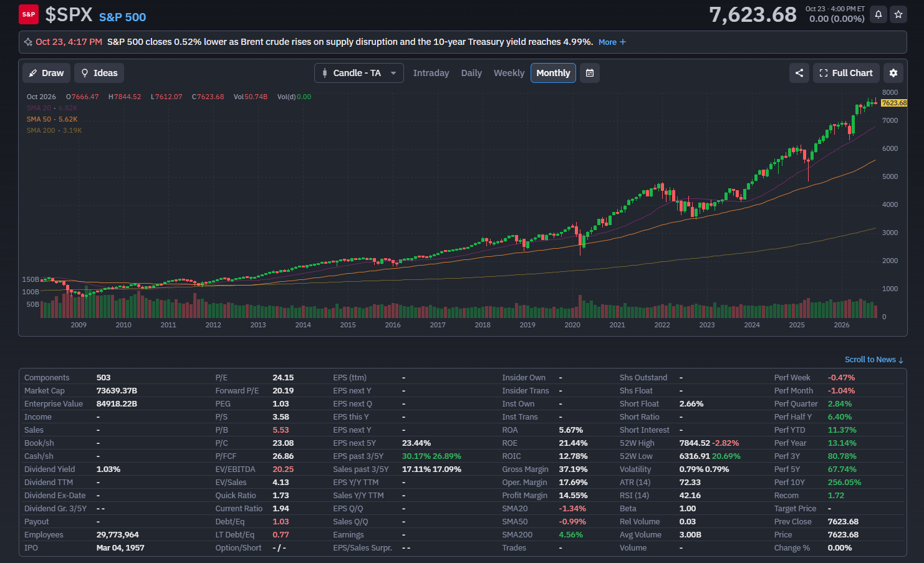Image resolution: width=924 pixels, height=563 pixels.
Task: Switch to Weekly timeframe
Action: [x=509, y=73]
